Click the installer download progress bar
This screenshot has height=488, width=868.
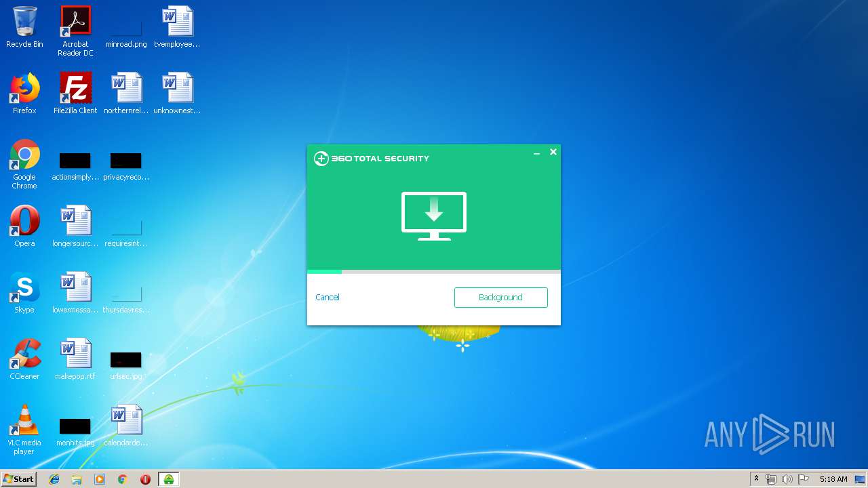click(x=434, y=272)
